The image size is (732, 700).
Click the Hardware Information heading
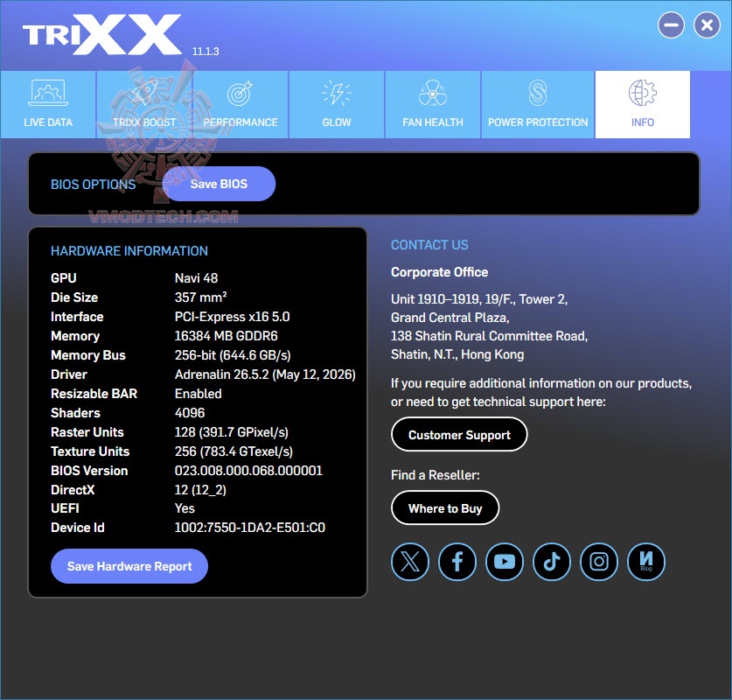coord(129,251)
